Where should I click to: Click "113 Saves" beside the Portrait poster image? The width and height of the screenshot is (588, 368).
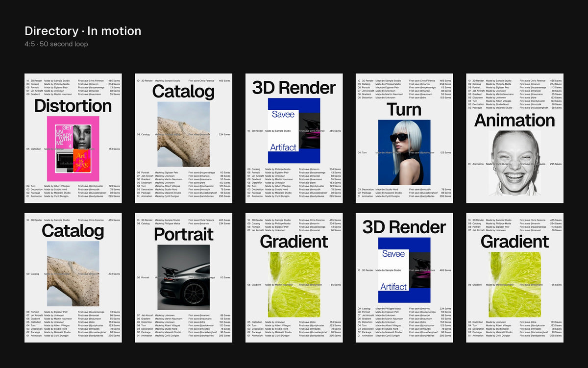click(225, 277)
